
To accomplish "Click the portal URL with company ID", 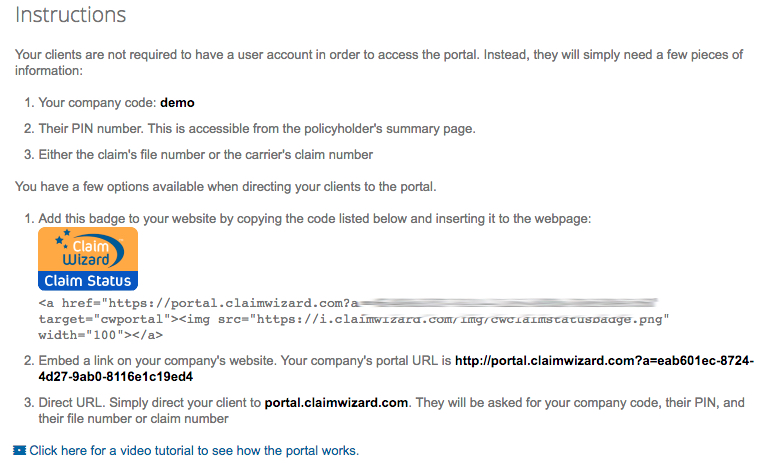I will [396, 369].
